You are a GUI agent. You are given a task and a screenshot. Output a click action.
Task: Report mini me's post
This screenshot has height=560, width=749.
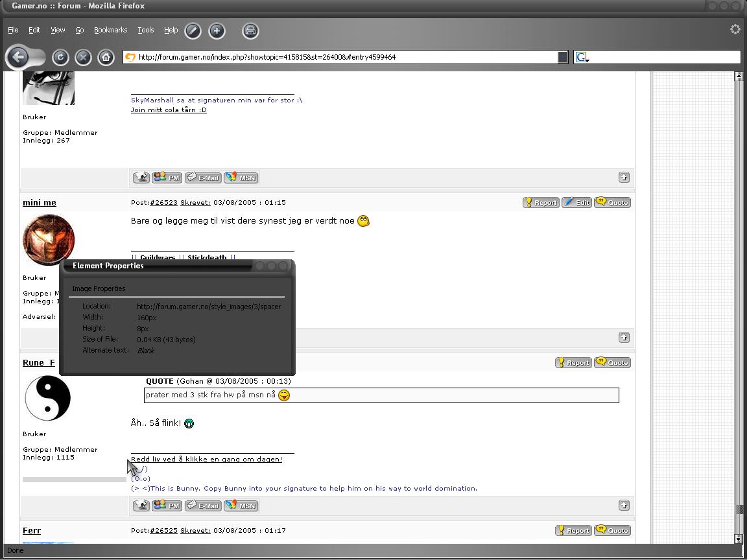click(541, 202)
